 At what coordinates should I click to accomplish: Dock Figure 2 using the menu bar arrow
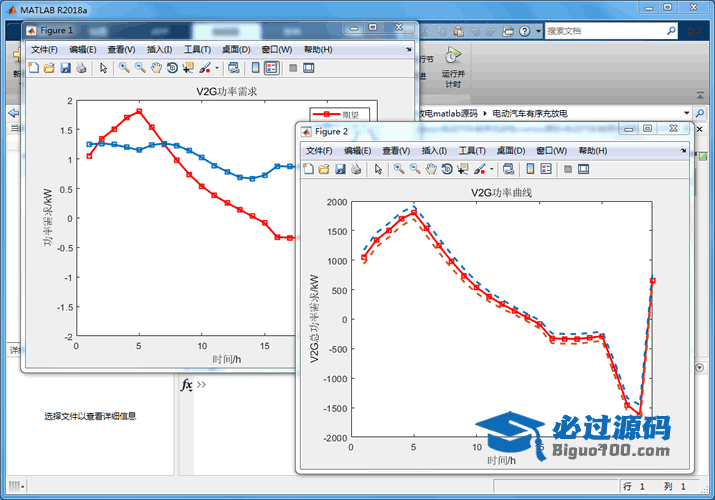point(683,150)
